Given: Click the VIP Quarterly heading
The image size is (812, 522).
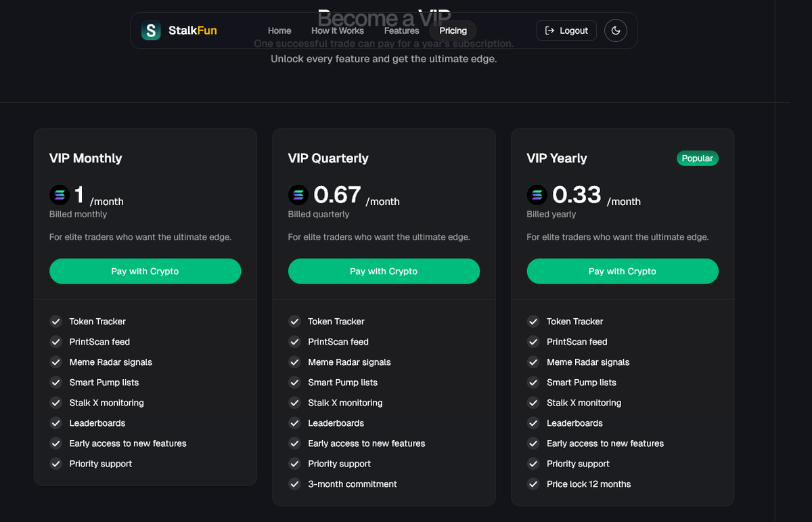Looking at the screenshot, I should (x=328, y=158).
